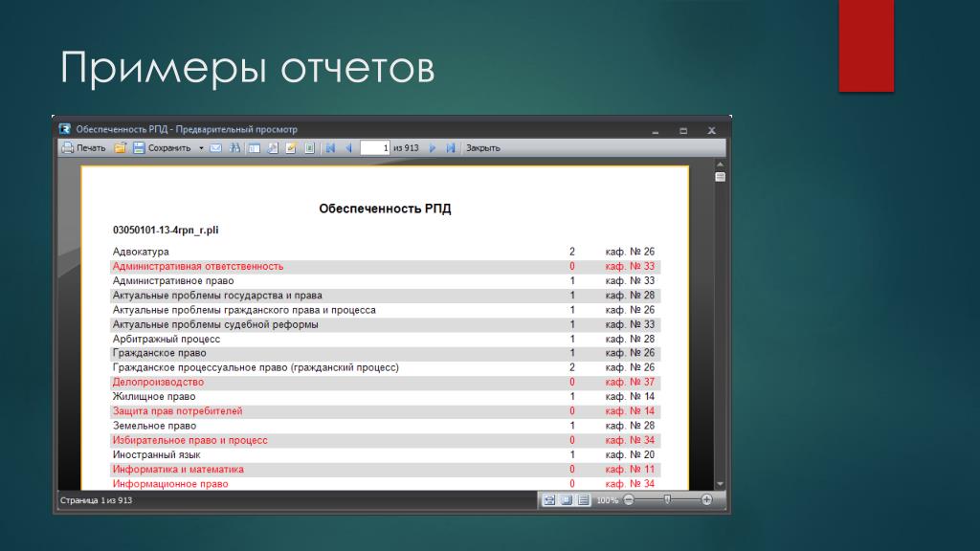This screenshot has height=551, width=980.
Task: Click the edit page pencil icon
Action: pos(291,148)
